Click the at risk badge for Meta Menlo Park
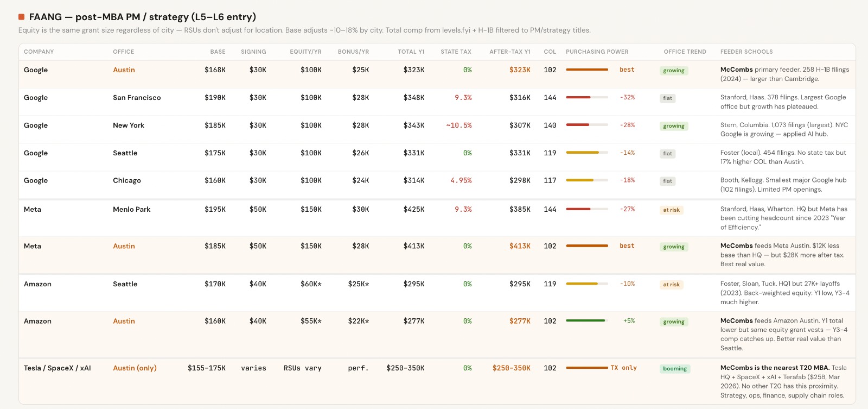 (x=671, y=210)
